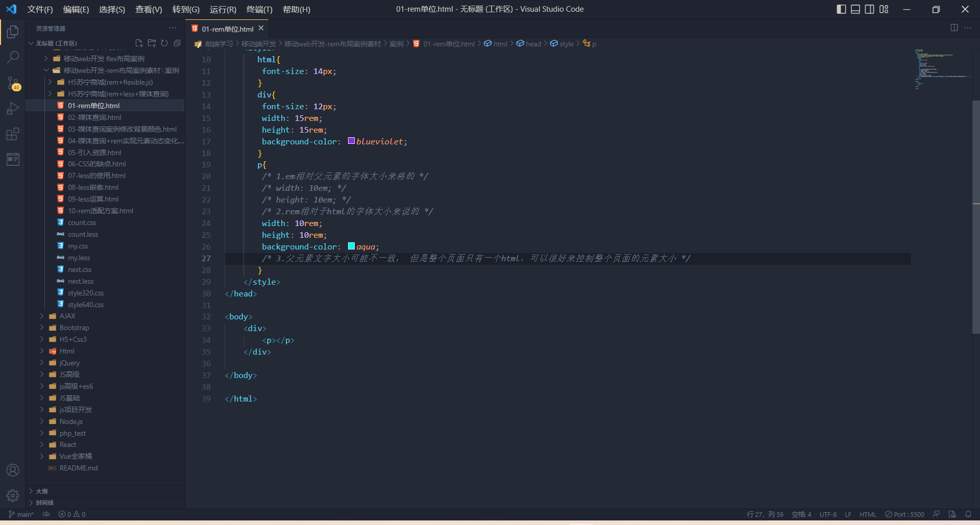
Task: Expand the AJAX folder
Action: coord(42,316)
